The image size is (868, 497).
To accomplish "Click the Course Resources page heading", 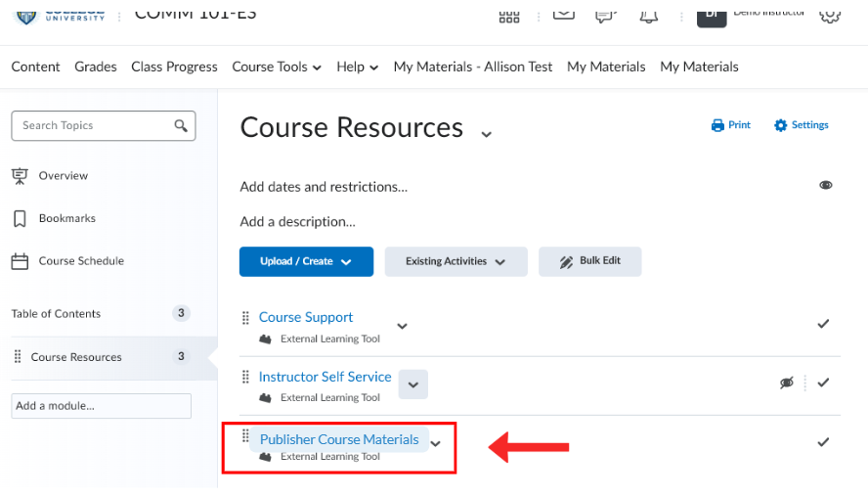I will [x=352, y=127].
